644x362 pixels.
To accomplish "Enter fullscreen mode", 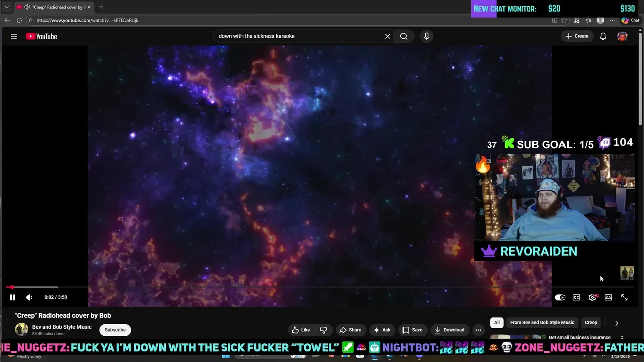I will 624,297.
